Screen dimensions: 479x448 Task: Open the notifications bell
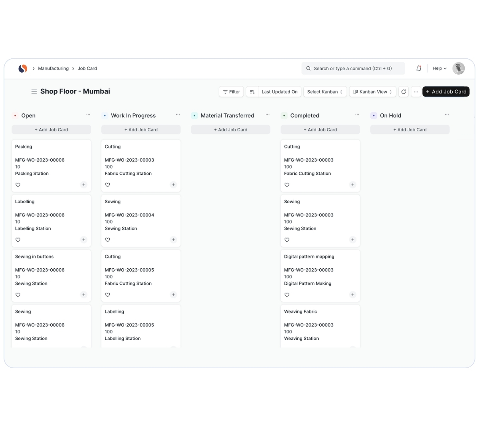point(418,68)
